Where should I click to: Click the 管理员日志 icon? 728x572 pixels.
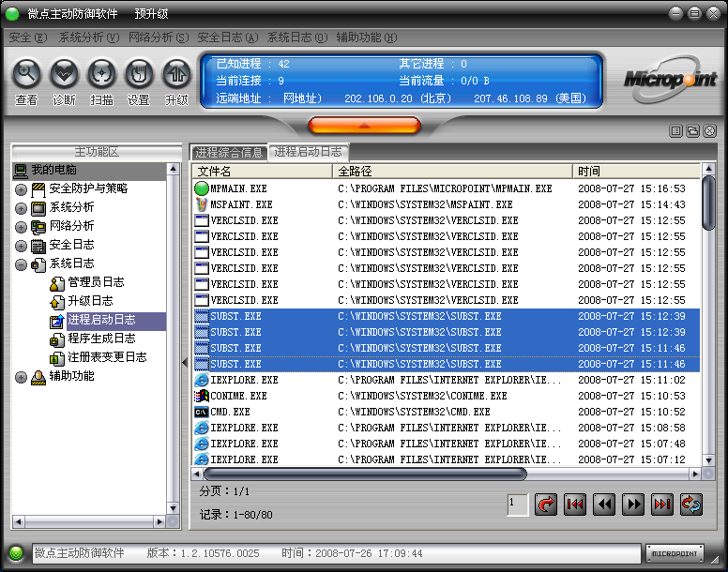pyautogui.click(x=56, y=283)
